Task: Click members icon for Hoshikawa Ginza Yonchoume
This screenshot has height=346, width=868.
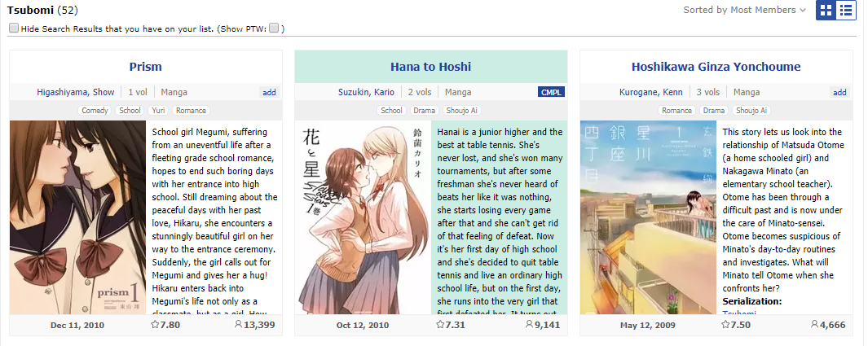Action: [815, 325]
